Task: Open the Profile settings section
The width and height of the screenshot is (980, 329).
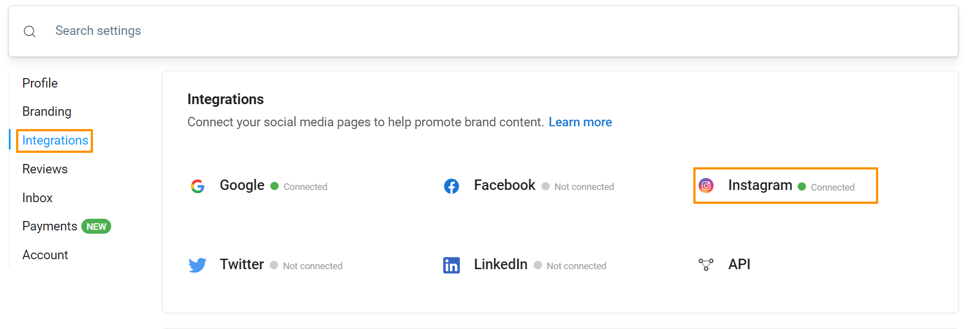Action: (40, 83)
